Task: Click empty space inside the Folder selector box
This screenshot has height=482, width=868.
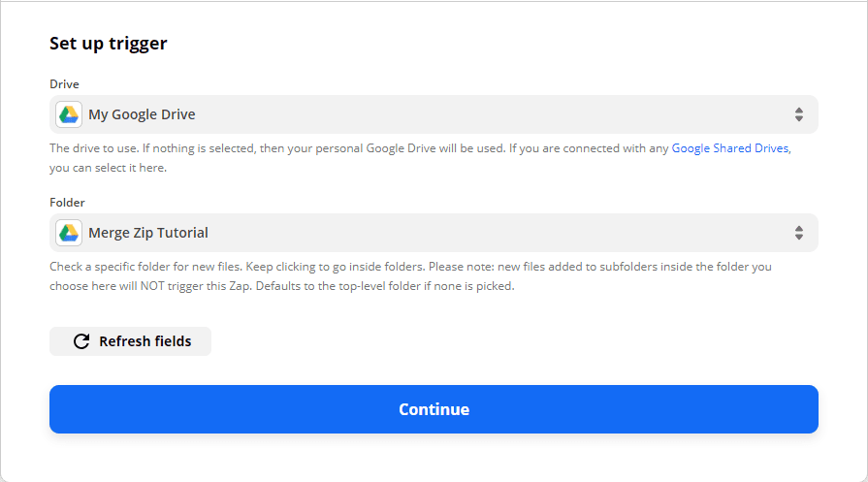Action: coord(485,233)
